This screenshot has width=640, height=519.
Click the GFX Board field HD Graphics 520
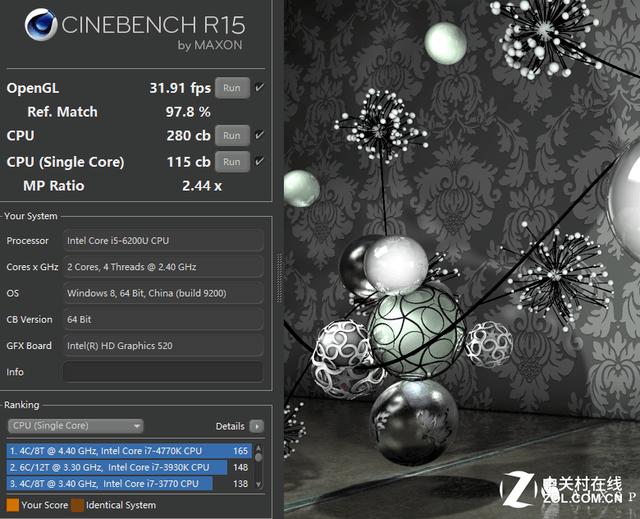[163, 346]
